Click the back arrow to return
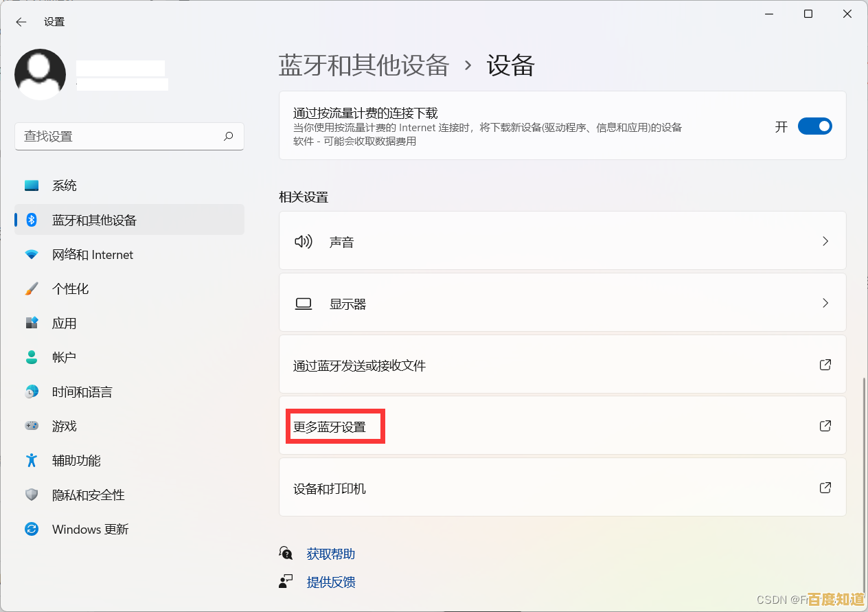The image size is (868, 612). click(x=21, y=21)
